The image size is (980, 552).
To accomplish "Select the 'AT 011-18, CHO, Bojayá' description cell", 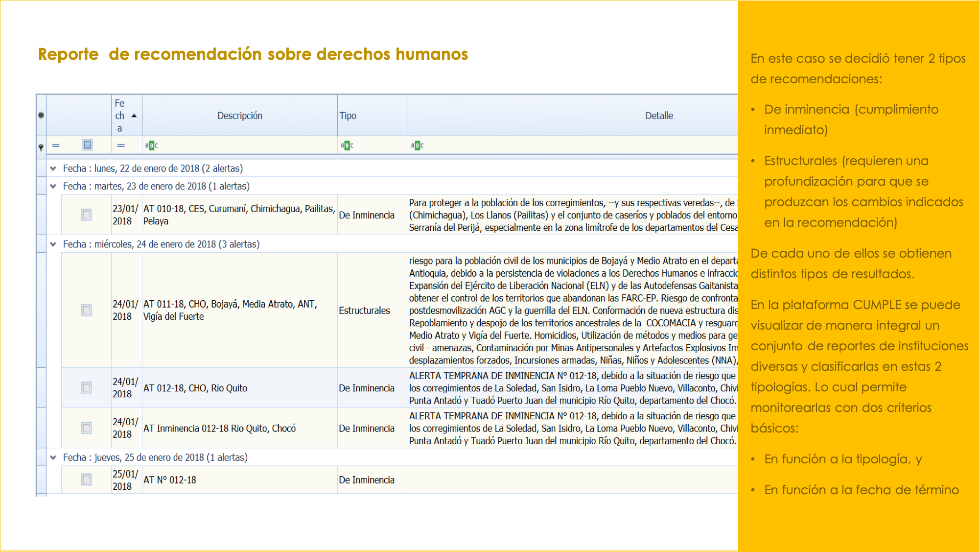I will tap(239, 310).
